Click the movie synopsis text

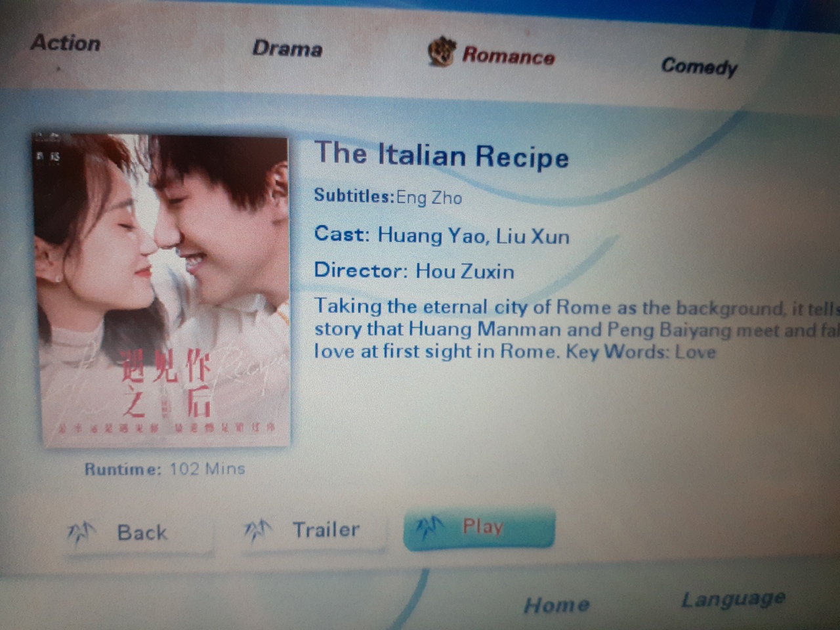577,329
